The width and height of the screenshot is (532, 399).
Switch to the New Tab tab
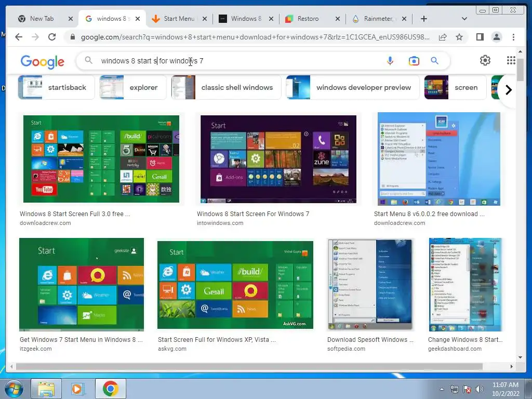[42, 19]
